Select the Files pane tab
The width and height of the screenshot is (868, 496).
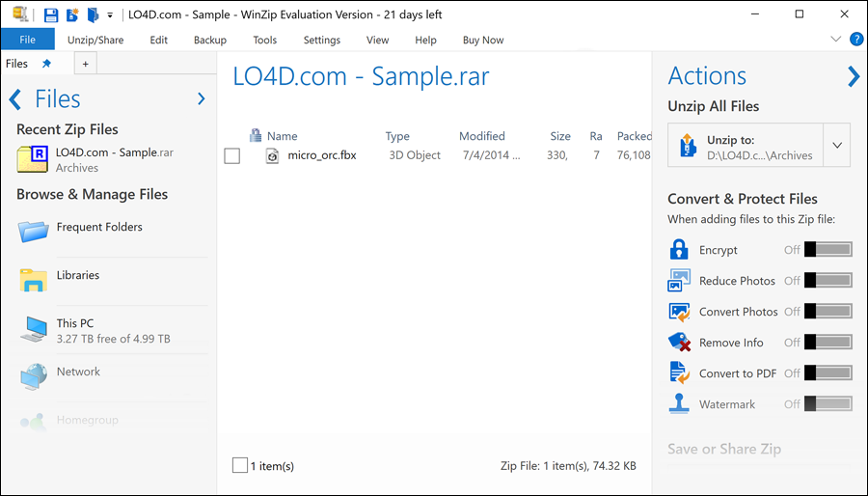point(16,64)
